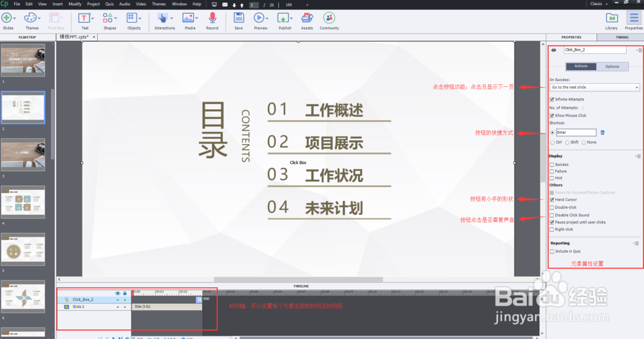Check the Include in Quiz checkbox
Image resolution: width=644 pixels, height=339 pixels.
[553, 252]
